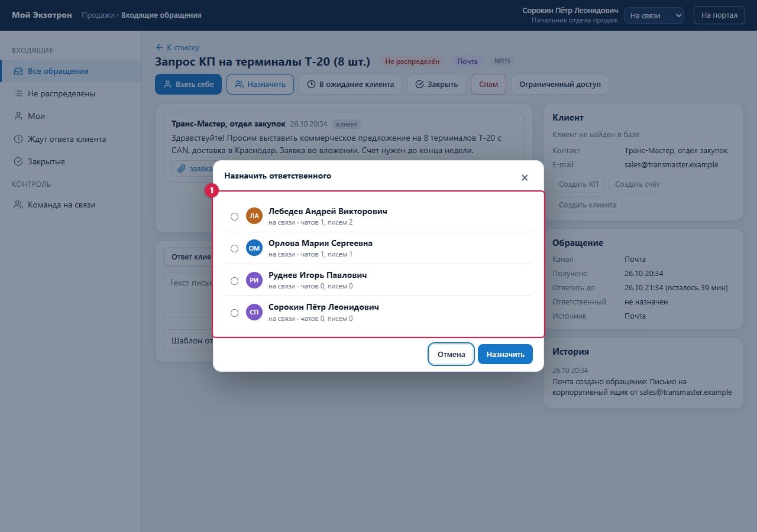Click person icon beside Мои
The height and width of the screenshot is (532, 757).
click(x=18, y=116)
